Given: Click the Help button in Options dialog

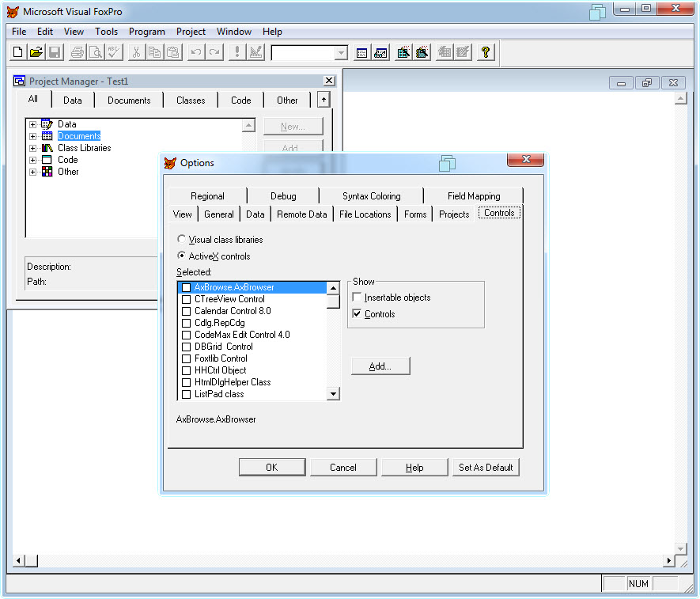Looking at the screenshot, I should 414,467.
